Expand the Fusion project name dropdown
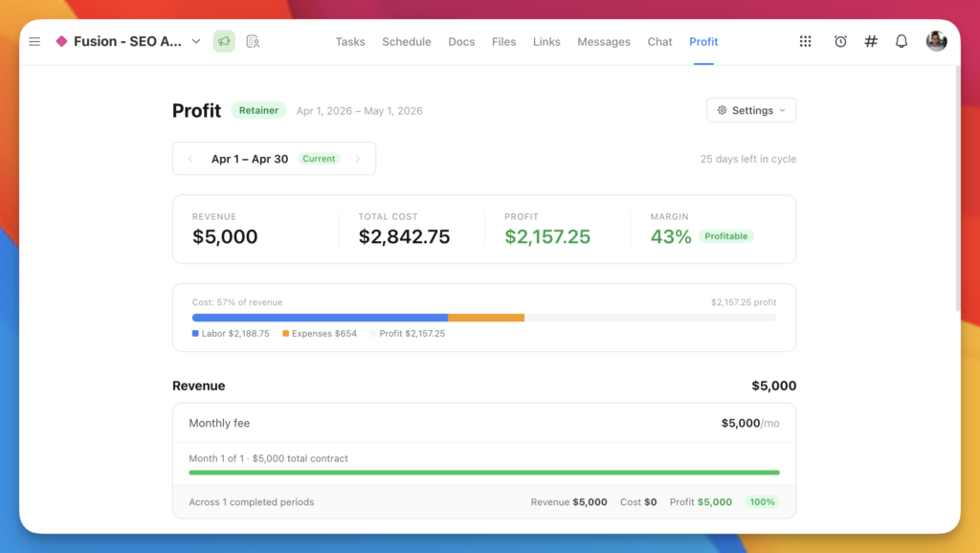The image size is (980, 553). click(x=196, y=42)
